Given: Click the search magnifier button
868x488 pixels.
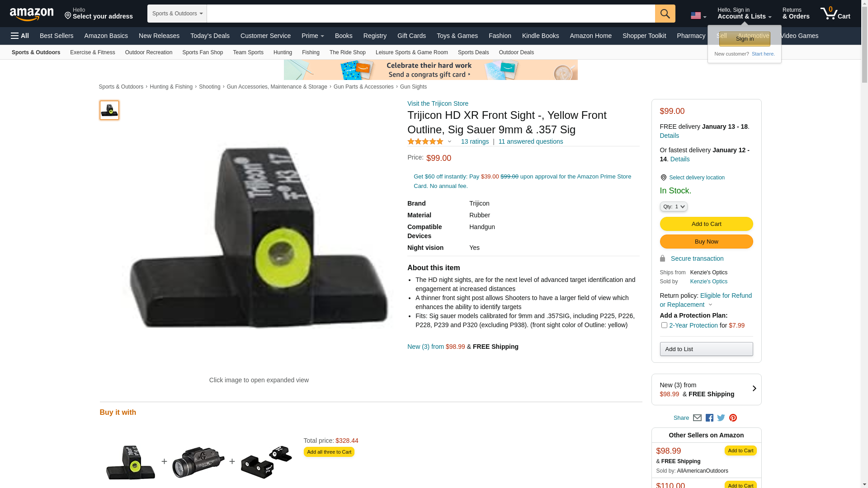Looking at the screenshot, I should pyautogui.click(x=665, y=14).
